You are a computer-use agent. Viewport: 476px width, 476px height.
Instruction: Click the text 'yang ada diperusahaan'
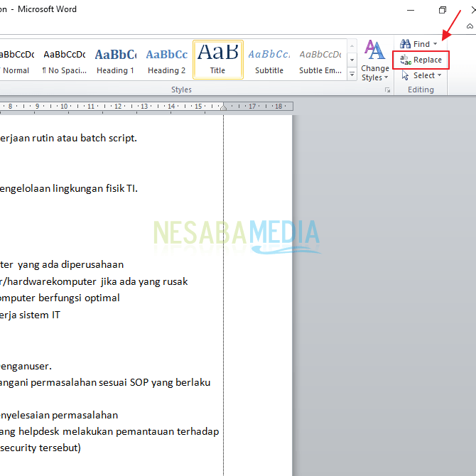click(x=70, y=265)
